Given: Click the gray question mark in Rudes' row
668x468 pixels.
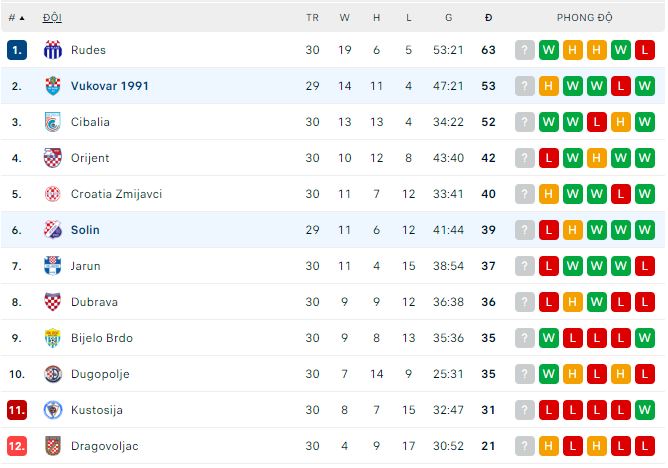Looking at the screenshot, I should pos(524,50).
